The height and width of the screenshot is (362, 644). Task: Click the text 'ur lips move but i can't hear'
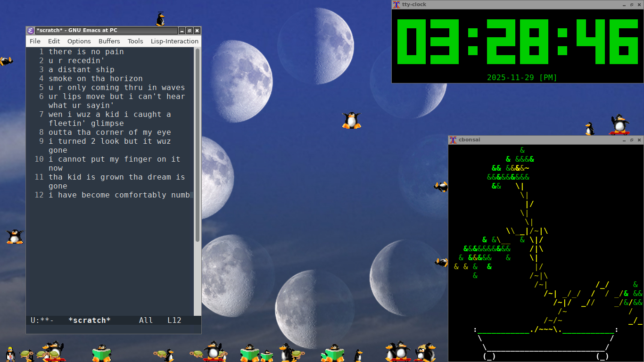tap(117, 97)
